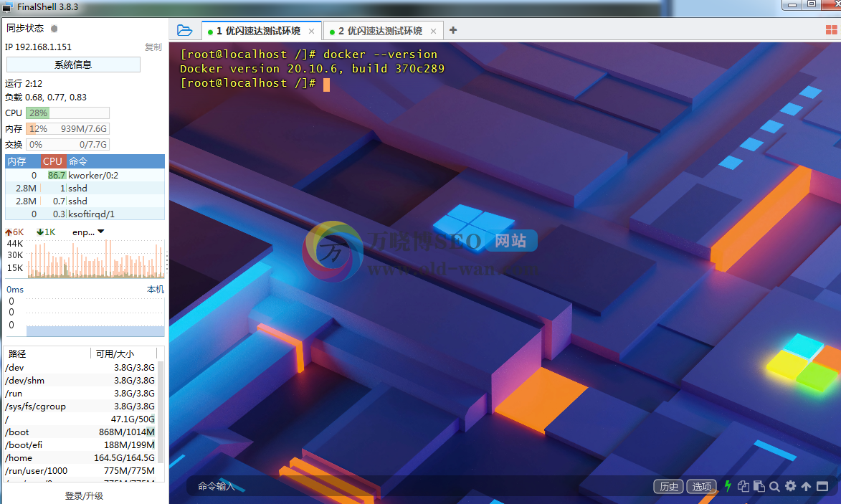Click the FinalShell 3.8.3 title bar text

click(x=48, y=7)
